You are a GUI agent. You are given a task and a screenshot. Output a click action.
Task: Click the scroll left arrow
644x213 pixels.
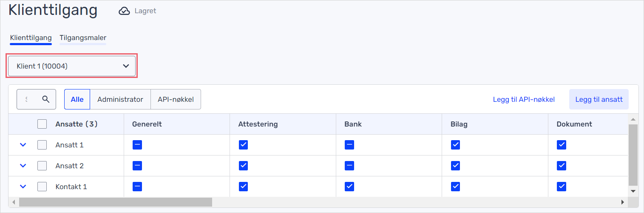point(13,202)
